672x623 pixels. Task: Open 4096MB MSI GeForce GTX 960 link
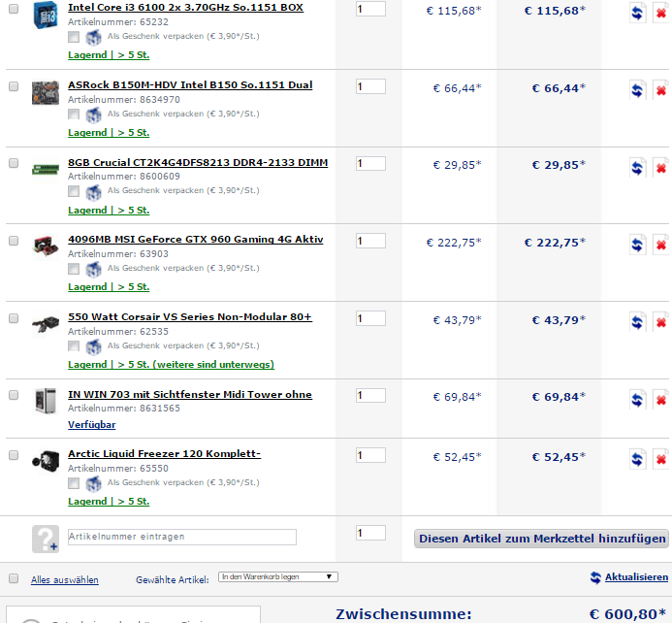(x=196, y=240)
